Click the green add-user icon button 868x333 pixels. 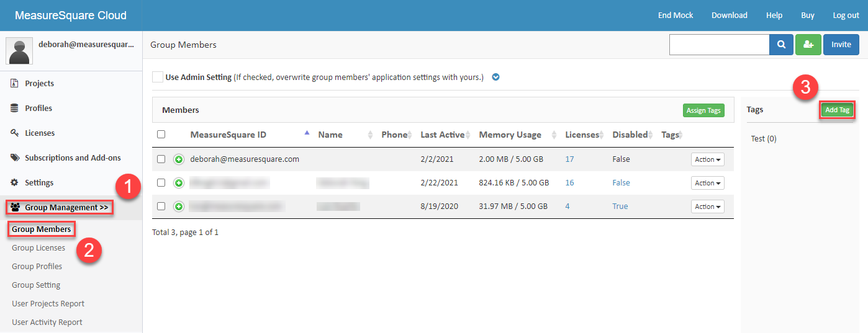tap(808, 45)
